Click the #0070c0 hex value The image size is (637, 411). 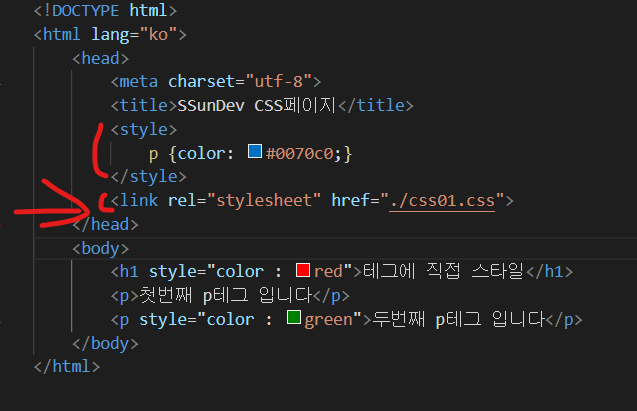tap(300, 154)
